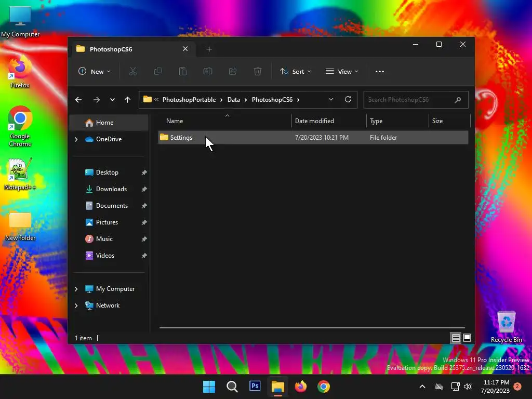Show hidden breadcrumb folders chevron
The image size is (532, 399).
point(156,100)
